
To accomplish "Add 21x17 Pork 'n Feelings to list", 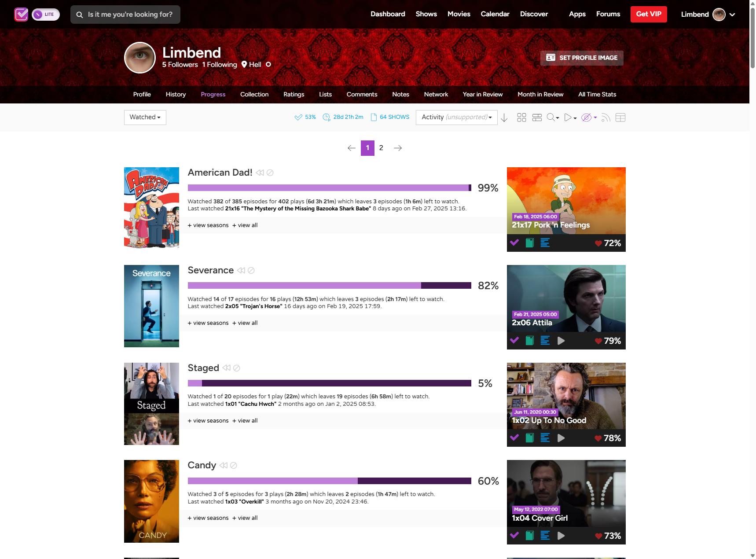I will tap(545, 243).
